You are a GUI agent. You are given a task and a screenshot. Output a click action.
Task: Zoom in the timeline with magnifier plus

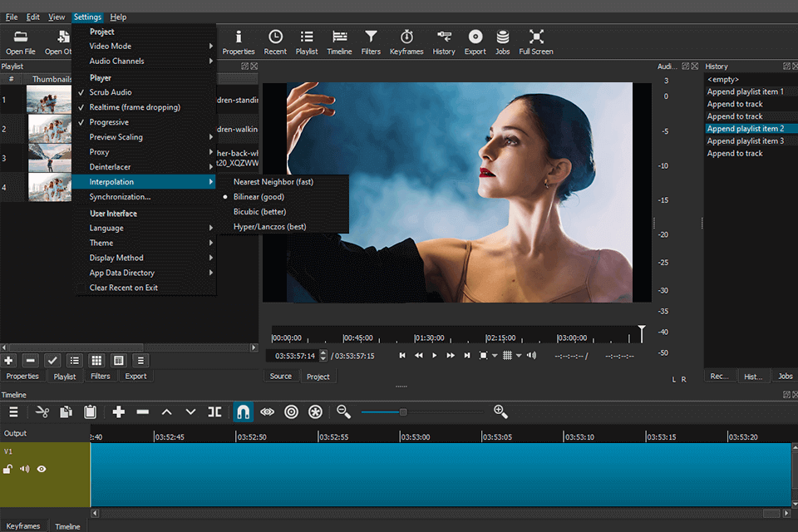tap(500, 411)
